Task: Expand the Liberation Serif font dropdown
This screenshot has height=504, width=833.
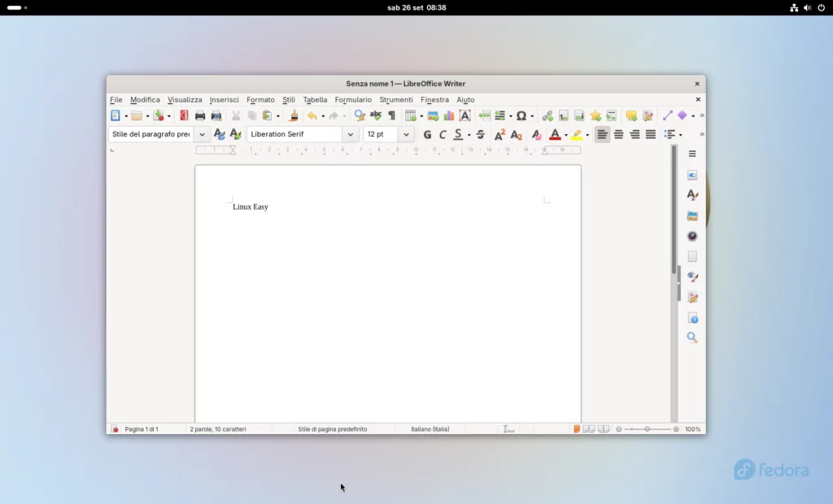Action: (x=350, y=134)
